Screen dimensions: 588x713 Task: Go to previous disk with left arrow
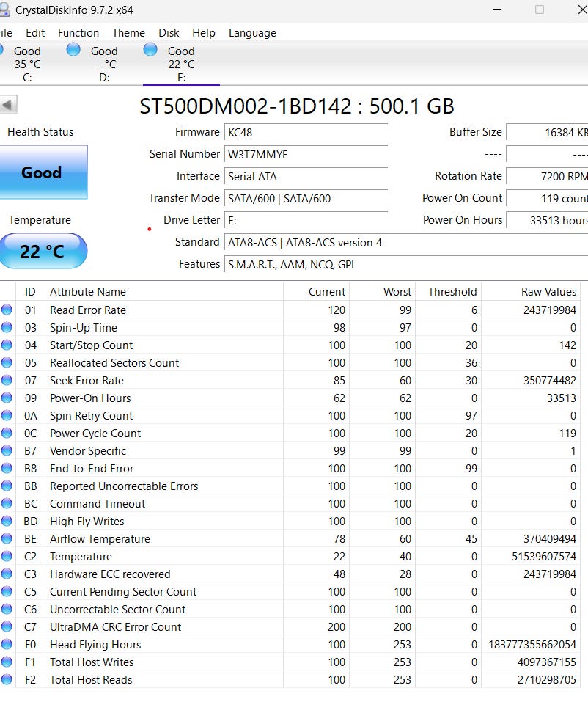(8, 105)
